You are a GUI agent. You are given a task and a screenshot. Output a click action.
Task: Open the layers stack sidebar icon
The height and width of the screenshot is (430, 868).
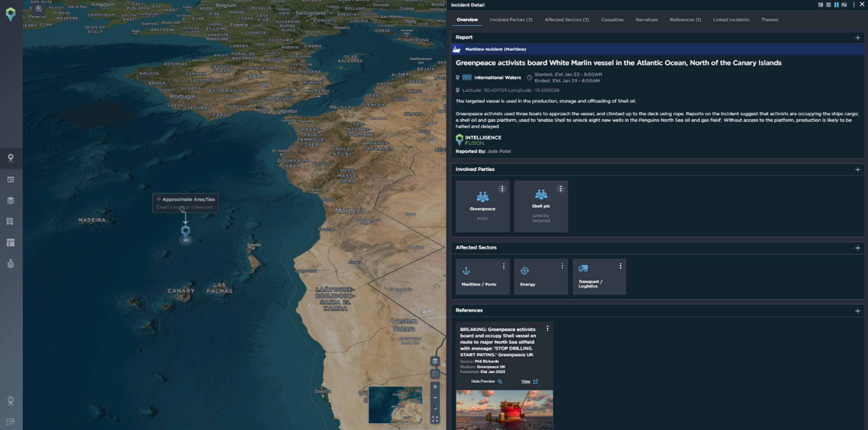click(x=11, y=201)
